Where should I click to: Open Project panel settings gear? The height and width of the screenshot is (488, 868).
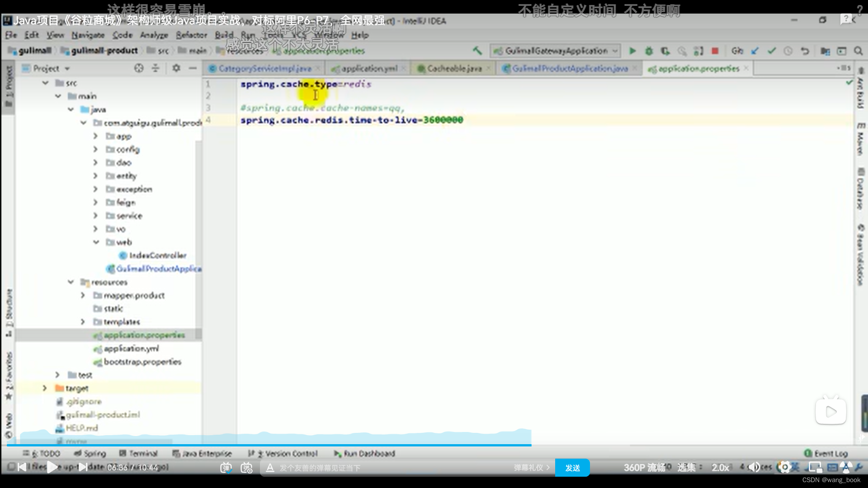(176, 68)
